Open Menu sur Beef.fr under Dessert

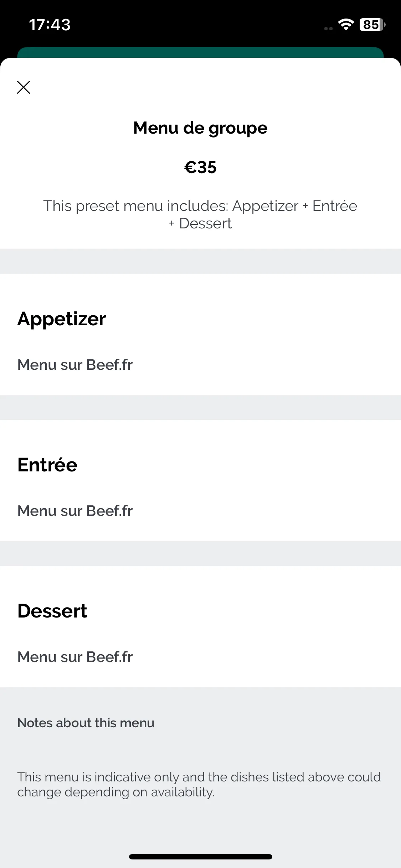coord(75,657)
